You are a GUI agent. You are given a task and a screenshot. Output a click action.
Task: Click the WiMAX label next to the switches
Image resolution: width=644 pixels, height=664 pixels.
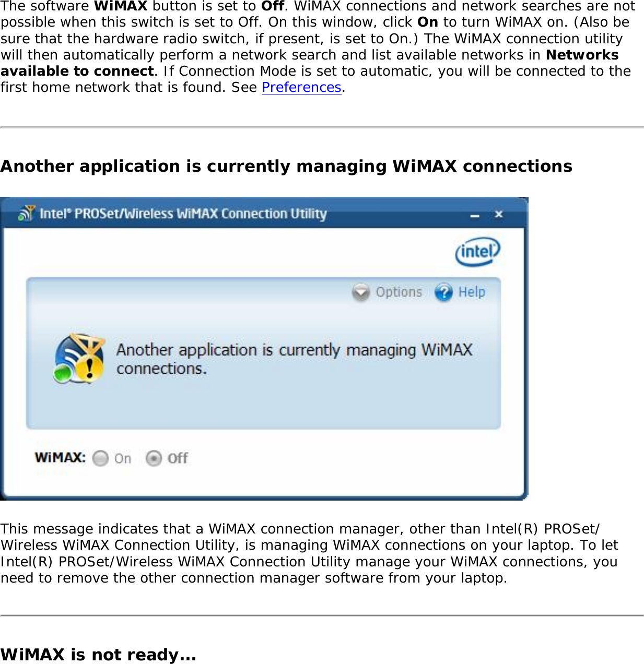tap(59, 457)
